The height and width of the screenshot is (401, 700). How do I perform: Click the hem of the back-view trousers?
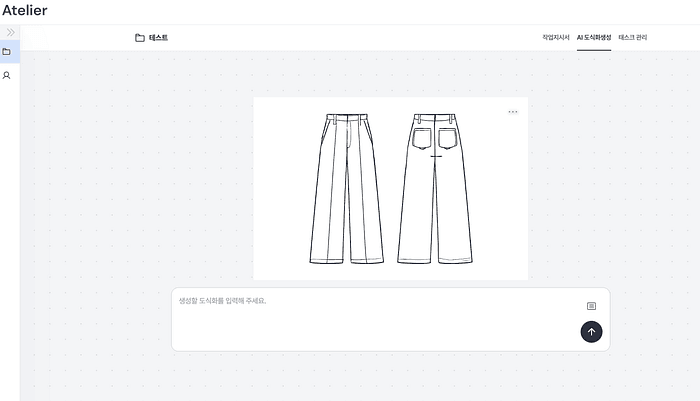pyautogui.click(x=435, y=260)
